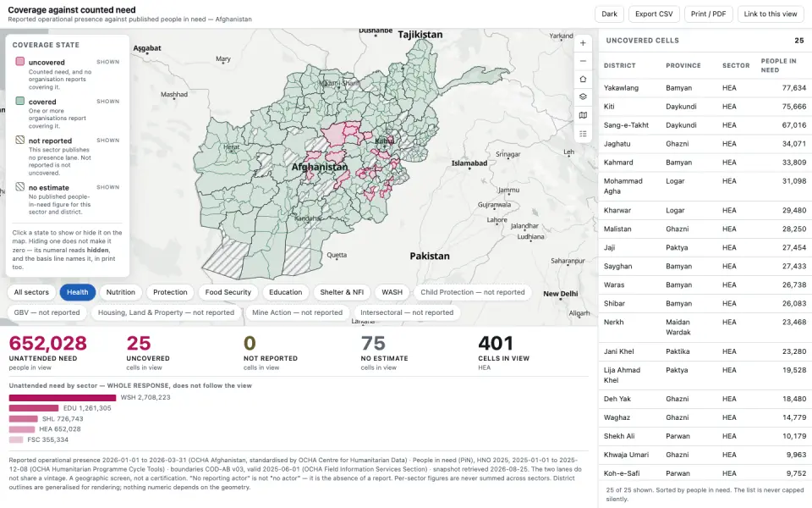Select the Yakawlang district row
Viewport: 812px width, 508px height.
[705, 88]
